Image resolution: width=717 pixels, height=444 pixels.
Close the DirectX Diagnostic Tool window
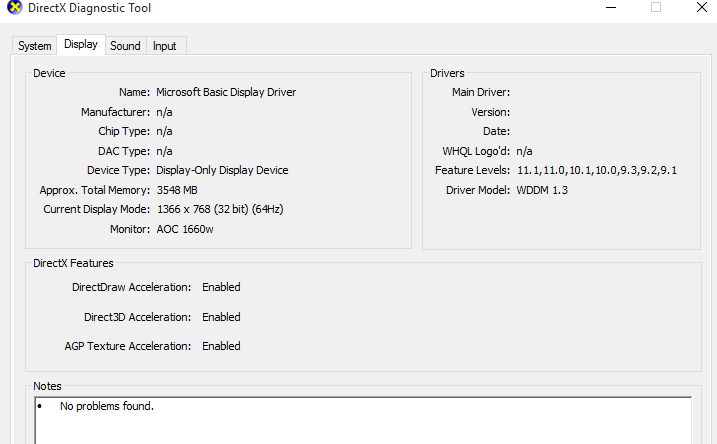point(702,8)
